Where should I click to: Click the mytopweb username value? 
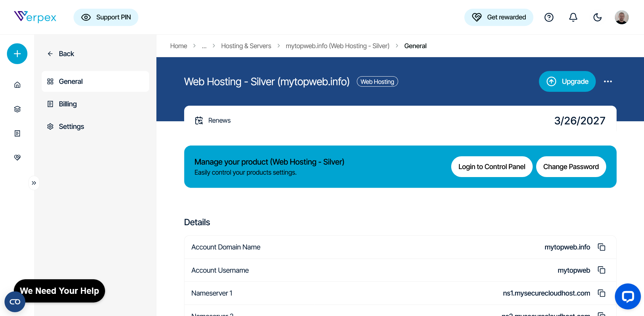pyautogui.click(x=574, y=270)
